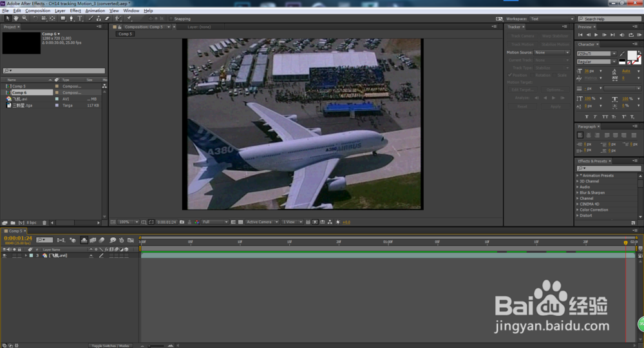Select the Pen tool
The height and width of the screenshot is (348, 644).
(x=71, y=19)
